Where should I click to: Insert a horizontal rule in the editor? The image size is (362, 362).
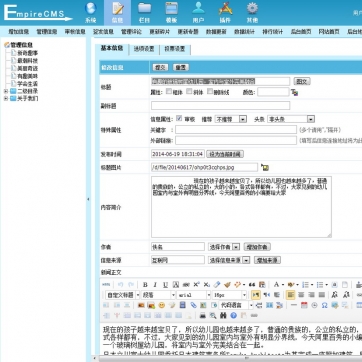tap(294, 305)
